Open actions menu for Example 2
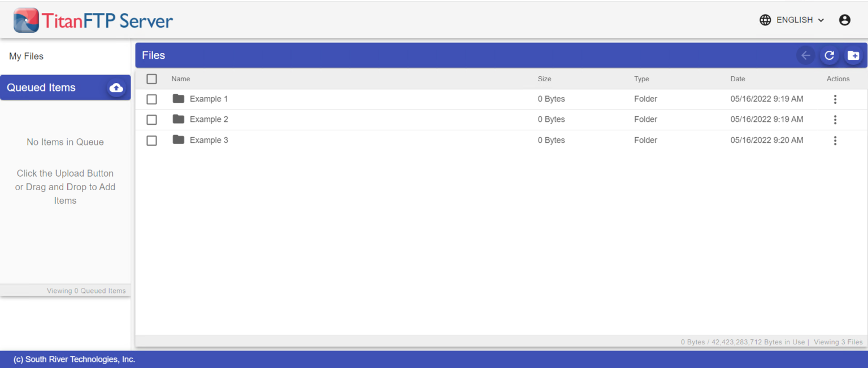This screenshot has height=368, width=868. tap(835, 120)
